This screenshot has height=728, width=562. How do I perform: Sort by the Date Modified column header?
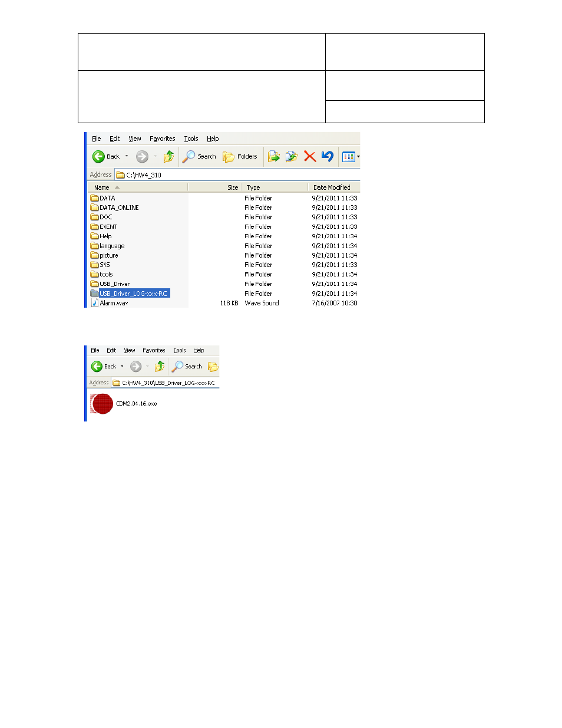click(x=333, y=187)
